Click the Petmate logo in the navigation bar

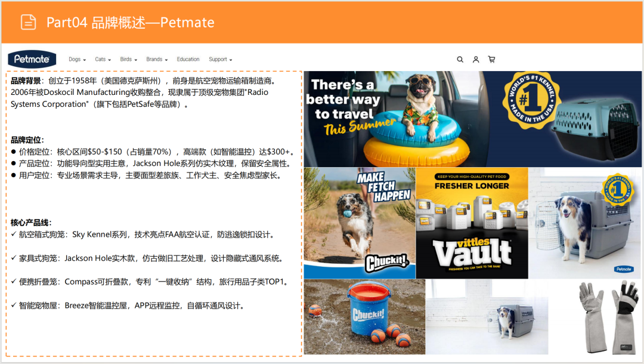click(32, 60)
